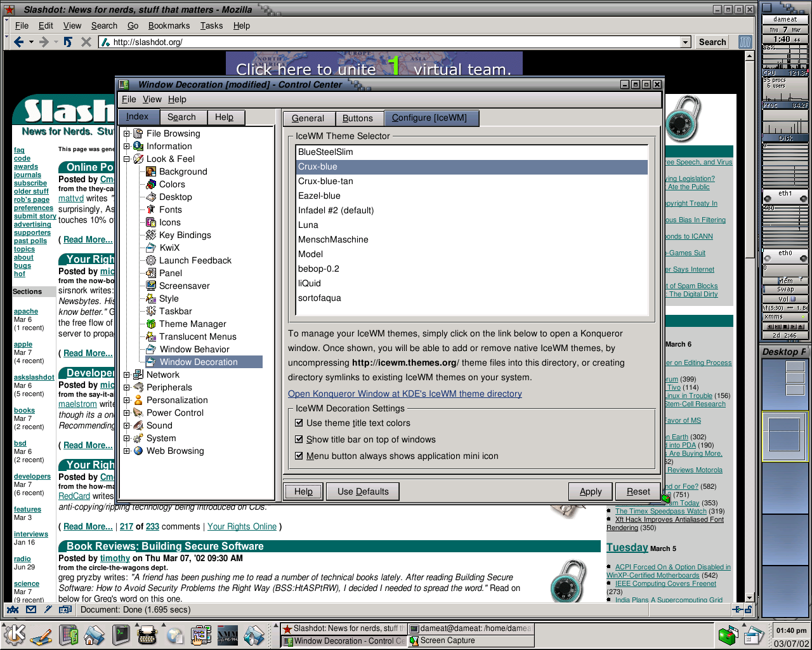Click the Apply button

591,491
